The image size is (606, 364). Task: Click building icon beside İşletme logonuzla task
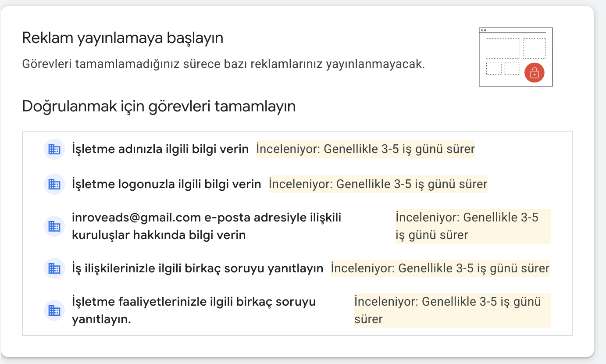(x=54, y=184)
